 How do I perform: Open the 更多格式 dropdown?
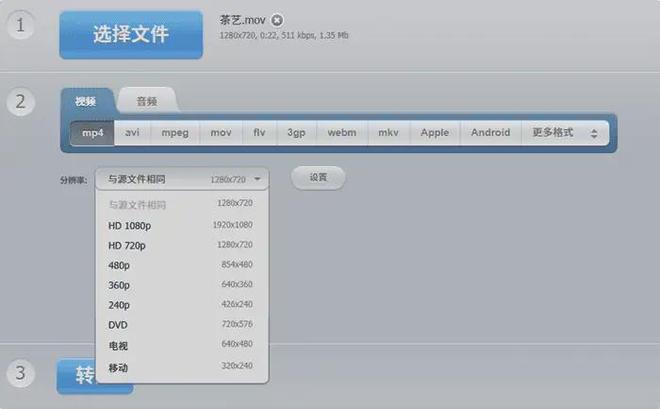click(565, 133)
